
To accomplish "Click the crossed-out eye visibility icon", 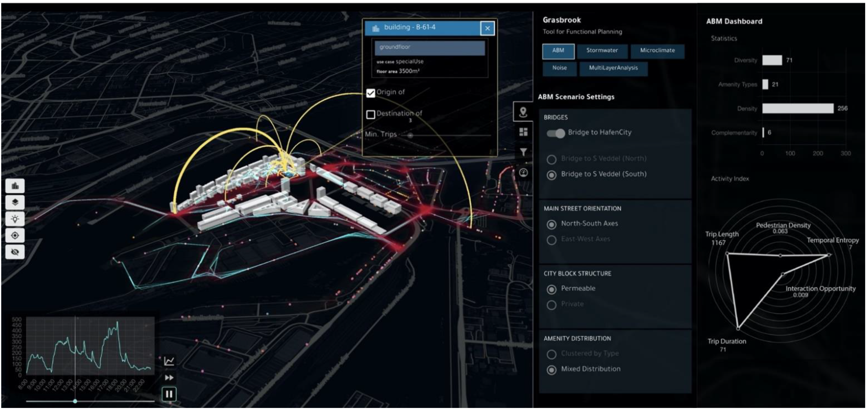I will pyautogui.click(x=15, y=252).
